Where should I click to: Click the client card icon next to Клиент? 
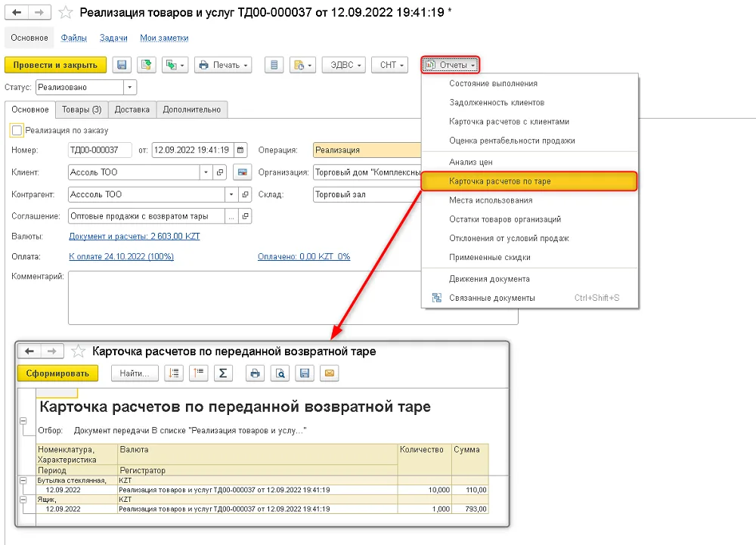coord(243,172)
